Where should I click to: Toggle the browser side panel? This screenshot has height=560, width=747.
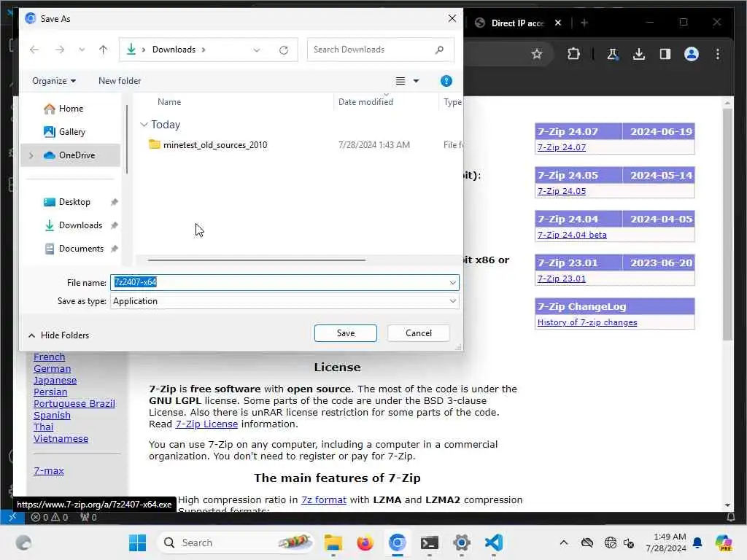(665, 54)
